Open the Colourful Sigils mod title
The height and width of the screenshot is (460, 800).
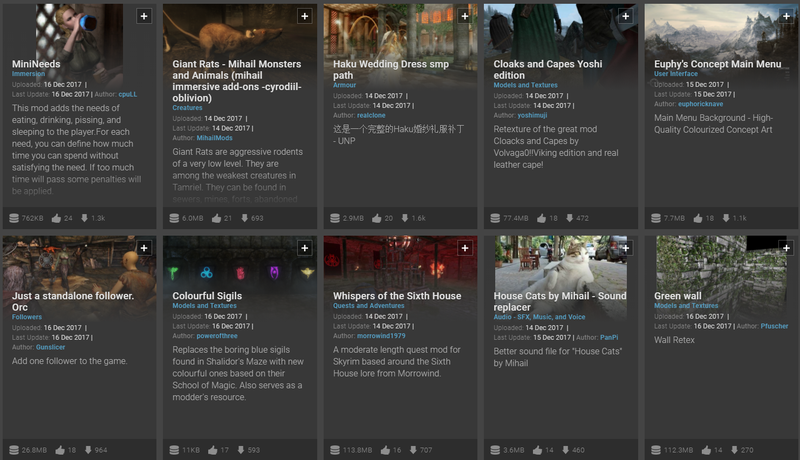(x=207, y=296)
